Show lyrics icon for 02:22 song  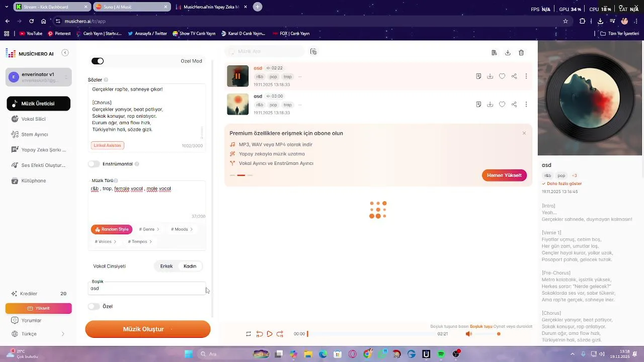pos(478,76)
